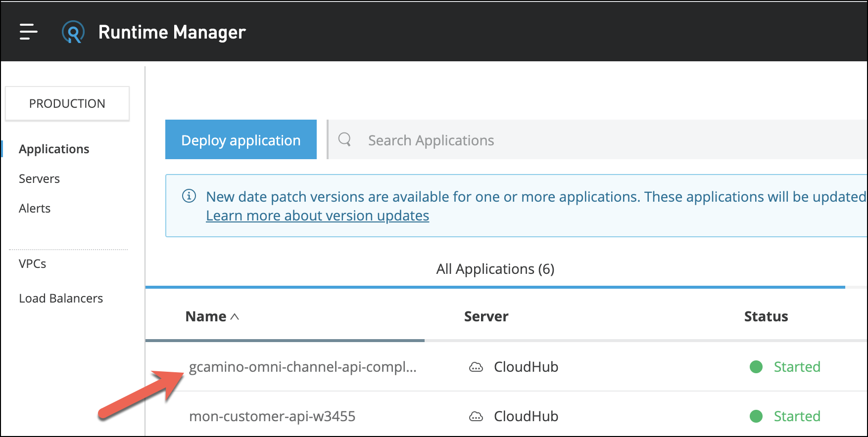Open the Servers section
The height and width of the screenshot is (437, 868).
(39, 178)
